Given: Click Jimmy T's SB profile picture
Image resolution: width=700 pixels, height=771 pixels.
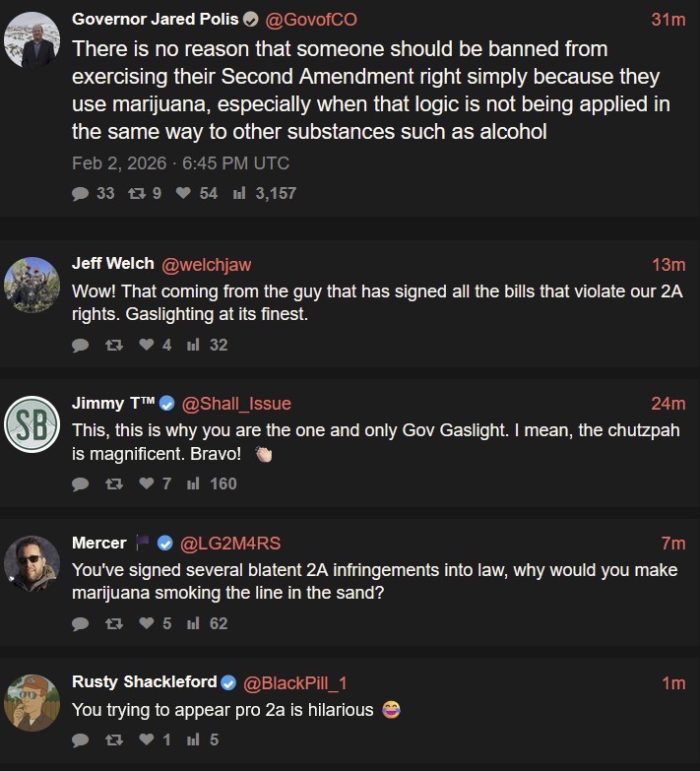Looking at the screenshot, I should (x=33, y=424).
